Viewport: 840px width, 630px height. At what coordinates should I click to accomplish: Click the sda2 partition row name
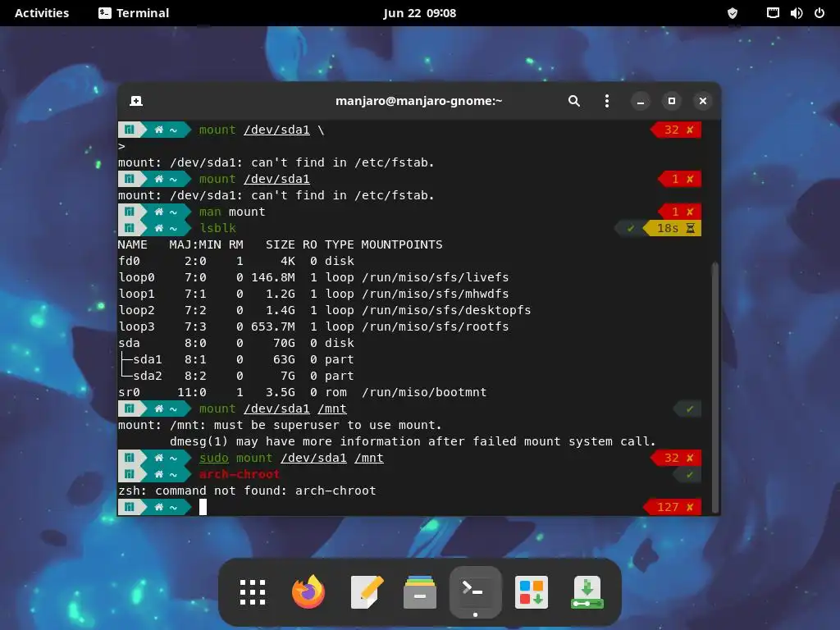click(x=148, y=376)
